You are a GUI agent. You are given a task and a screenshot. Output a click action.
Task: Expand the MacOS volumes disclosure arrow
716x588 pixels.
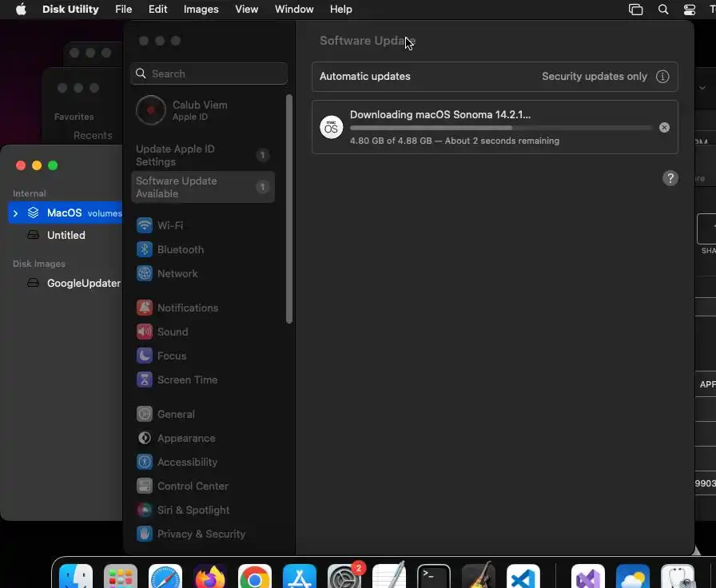(15, 213)
